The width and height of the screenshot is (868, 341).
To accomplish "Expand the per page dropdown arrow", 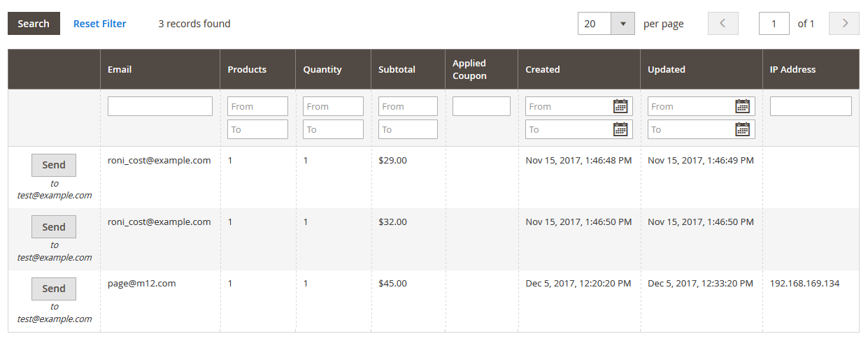I will pos(622,24).
